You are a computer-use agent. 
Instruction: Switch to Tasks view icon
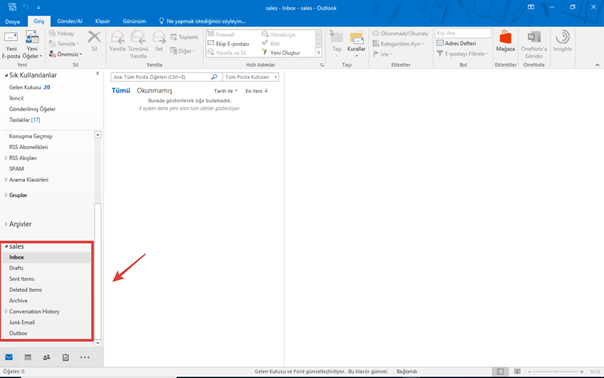pyautogui.click(x=65, y=357)
